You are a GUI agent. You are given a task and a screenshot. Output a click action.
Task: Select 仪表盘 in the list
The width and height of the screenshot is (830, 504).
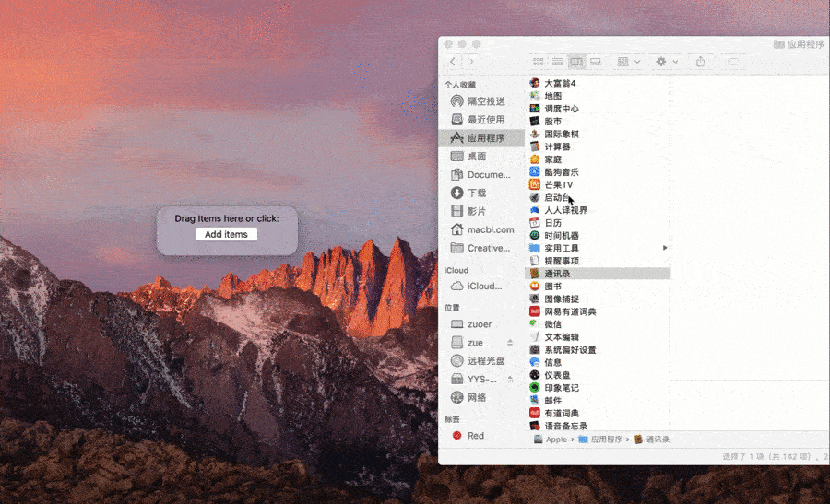[x=599, y=375]
